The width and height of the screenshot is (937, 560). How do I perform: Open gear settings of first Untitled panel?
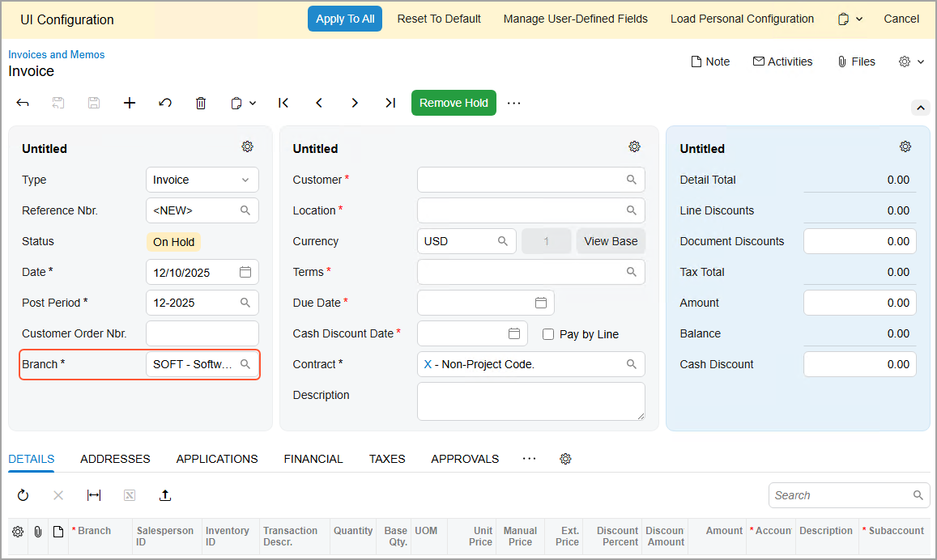[x=247, y=146]
